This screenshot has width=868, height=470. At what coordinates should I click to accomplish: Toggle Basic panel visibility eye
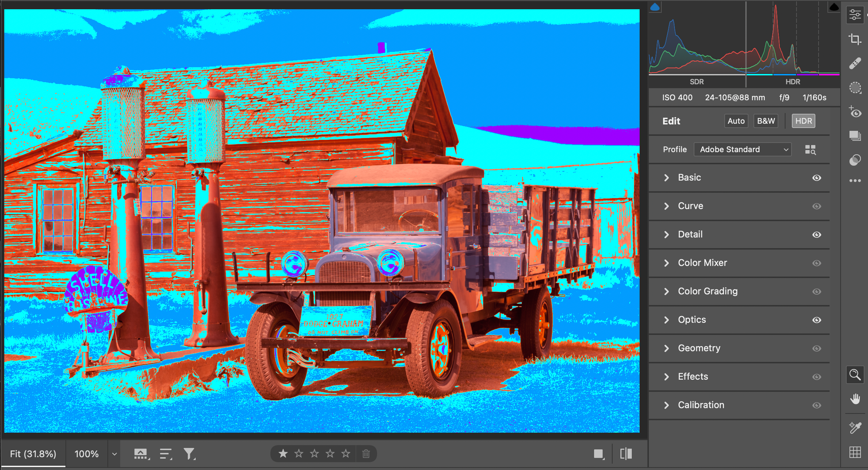coord(817,178)
